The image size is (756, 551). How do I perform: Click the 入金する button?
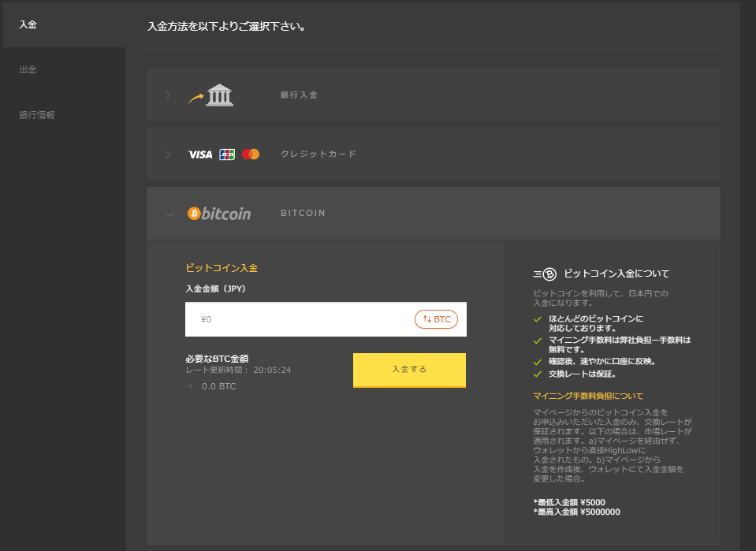[409, 370]
